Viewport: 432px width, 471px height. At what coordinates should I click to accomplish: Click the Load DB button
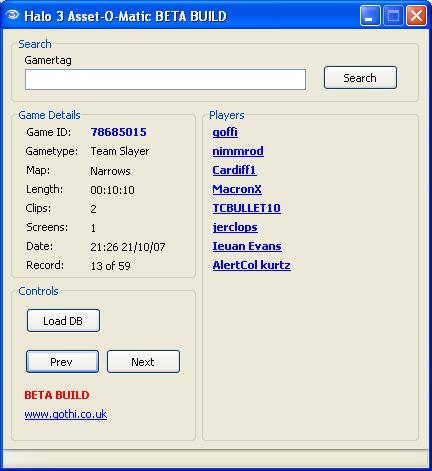point(63,321)
